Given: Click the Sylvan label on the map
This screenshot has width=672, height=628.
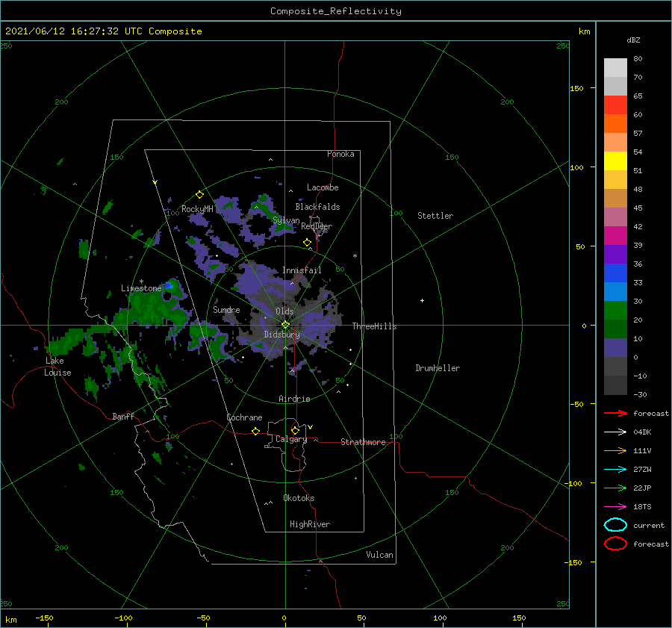Looking at the screenshot, I should (x=286, y=220).
